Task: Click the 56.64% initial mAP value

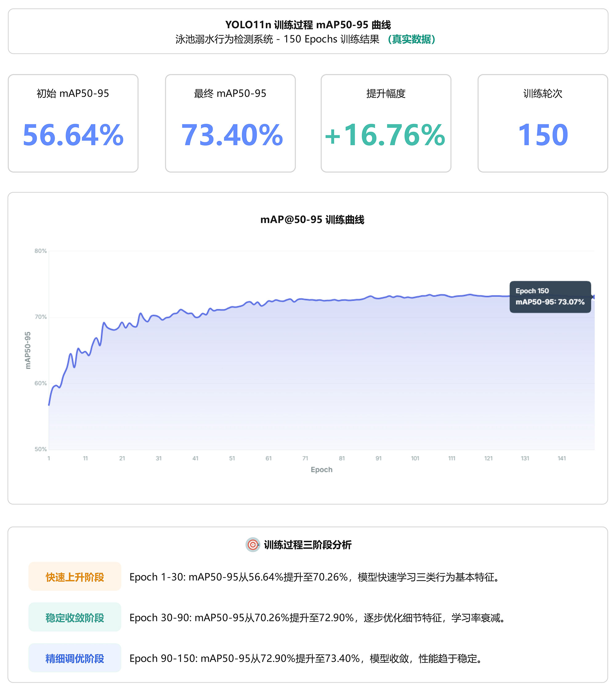Action: pyautogui.click(x=73, y=135)
